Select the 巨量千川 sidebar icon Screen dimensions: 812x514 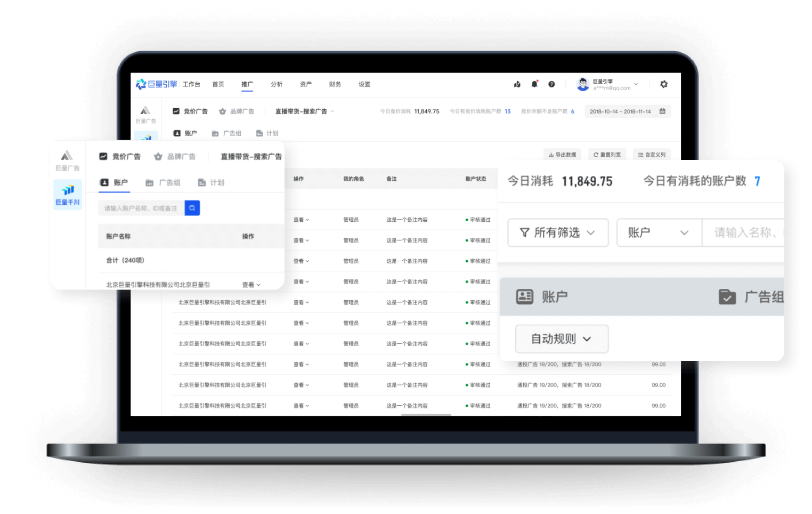(x=68, y=195)
